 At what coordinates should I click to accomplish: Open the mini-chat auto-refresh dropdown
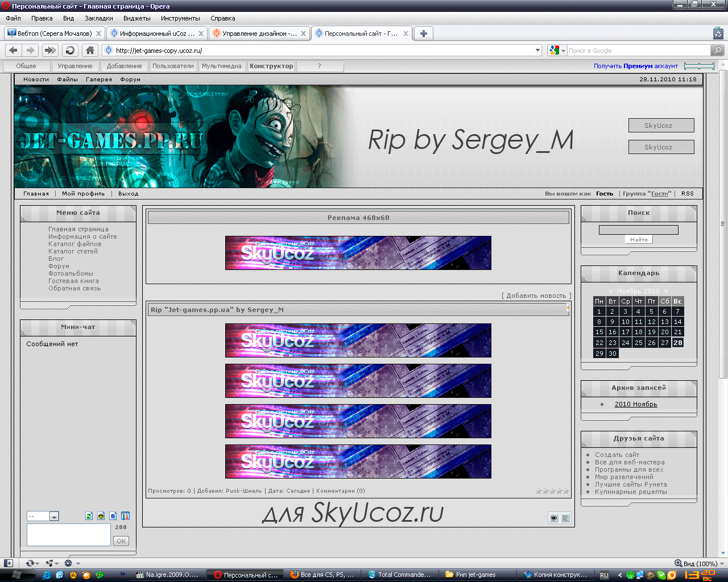click(x=54, y=517)
